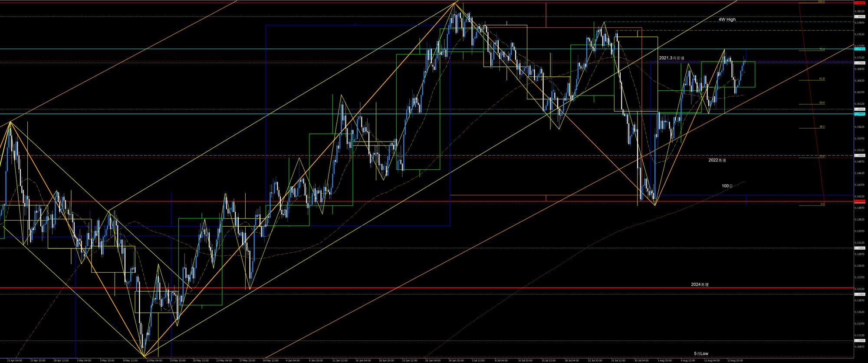This screenshot has width=868, height=363.
Task: Click the Fibonacci 23.6 level label
Action: [x=822, y=156]
